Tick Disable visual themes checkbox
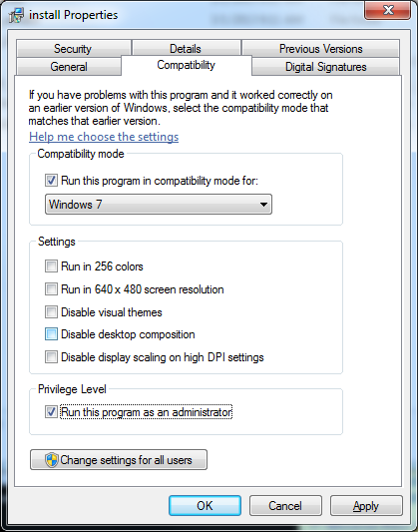This screenshot has width=418, height=532. coord(51,311)
